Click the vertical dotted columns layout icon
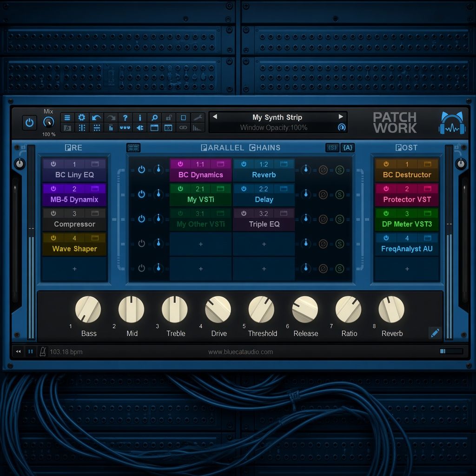Viewport: 476px width, 476px height. point(82,128)
